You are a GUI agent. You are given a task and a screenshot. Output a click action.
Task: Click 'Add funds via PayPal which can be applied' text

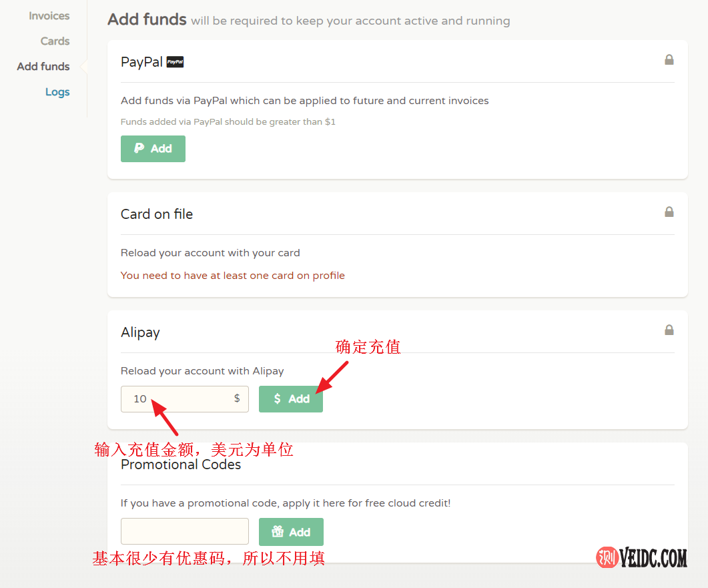(x=305, y=101)
